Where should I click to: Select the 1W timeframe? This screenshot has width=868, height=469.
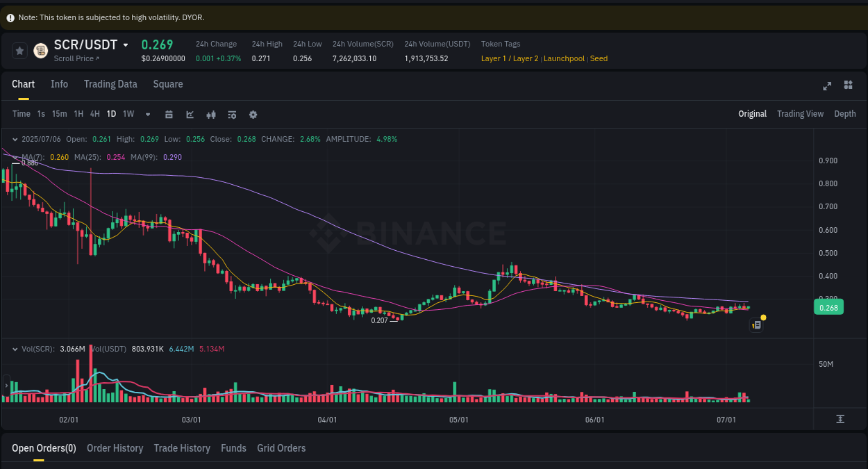[x=128, y=113]
